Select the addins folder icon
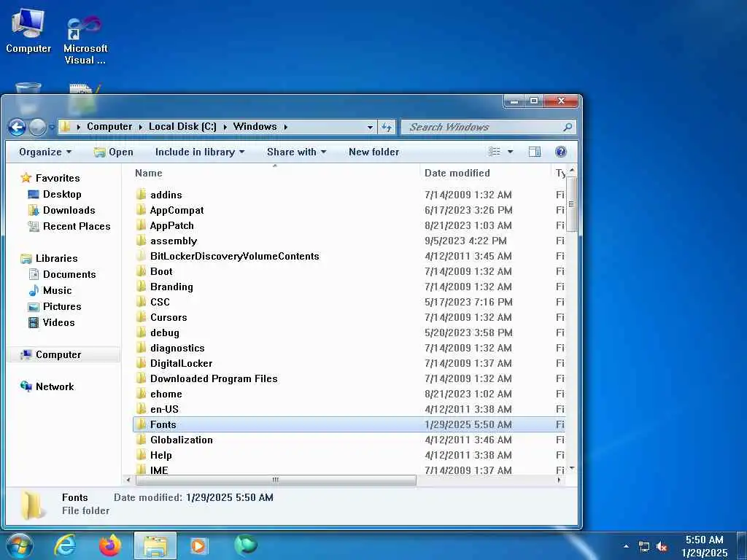This screenshot has height=560, width=747. [141, 194]
